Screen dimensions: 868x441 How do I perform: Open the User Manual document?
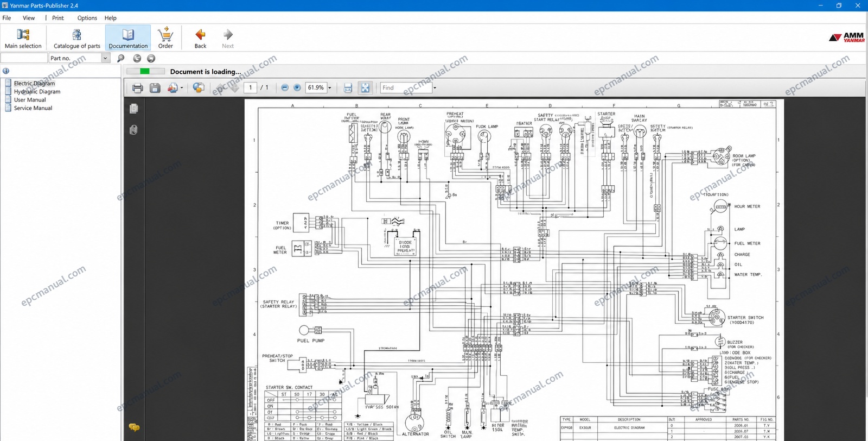click(x=30, y=99)
